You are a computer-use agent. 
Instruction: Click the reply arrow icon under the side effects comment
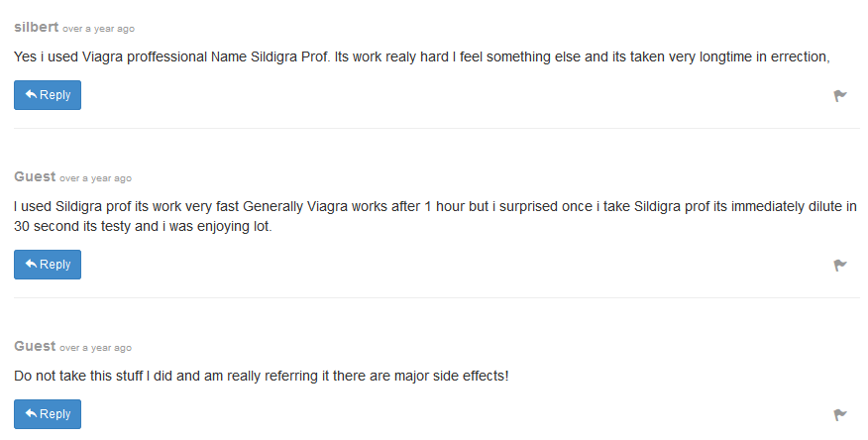pos(31,413)
